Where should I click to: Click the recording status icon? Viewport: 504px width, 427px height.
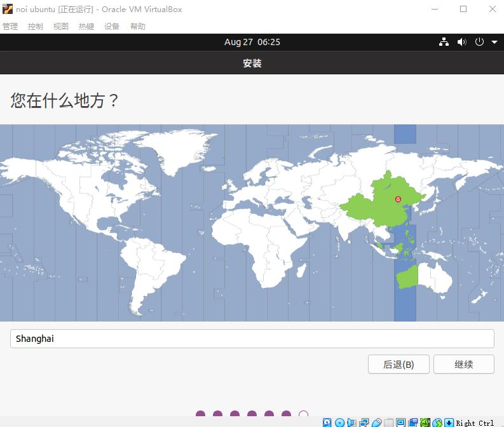click(413, 423)
